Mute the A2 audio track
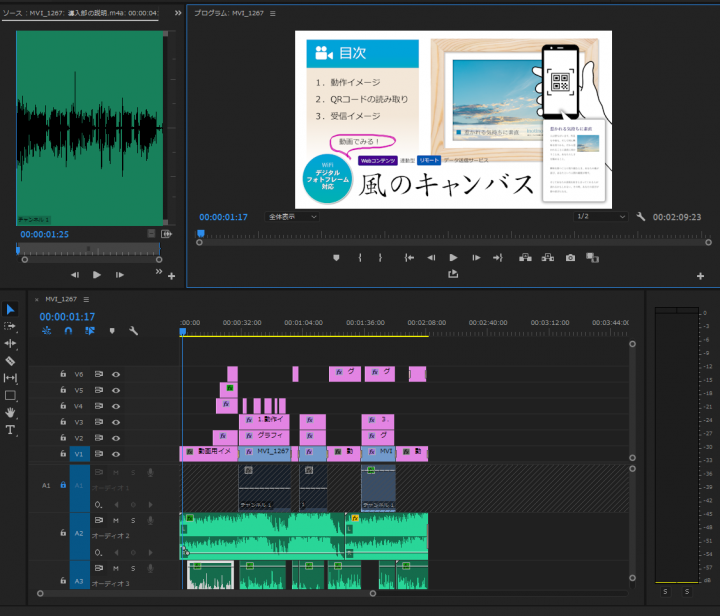720x616 pixels. (x=116, y=521)
